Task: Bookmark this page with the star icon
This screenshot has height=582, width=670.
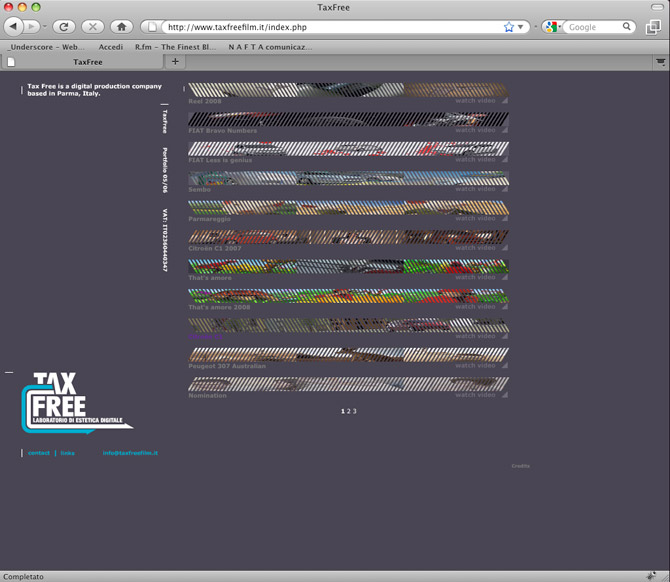Action: tap(508, 27)
